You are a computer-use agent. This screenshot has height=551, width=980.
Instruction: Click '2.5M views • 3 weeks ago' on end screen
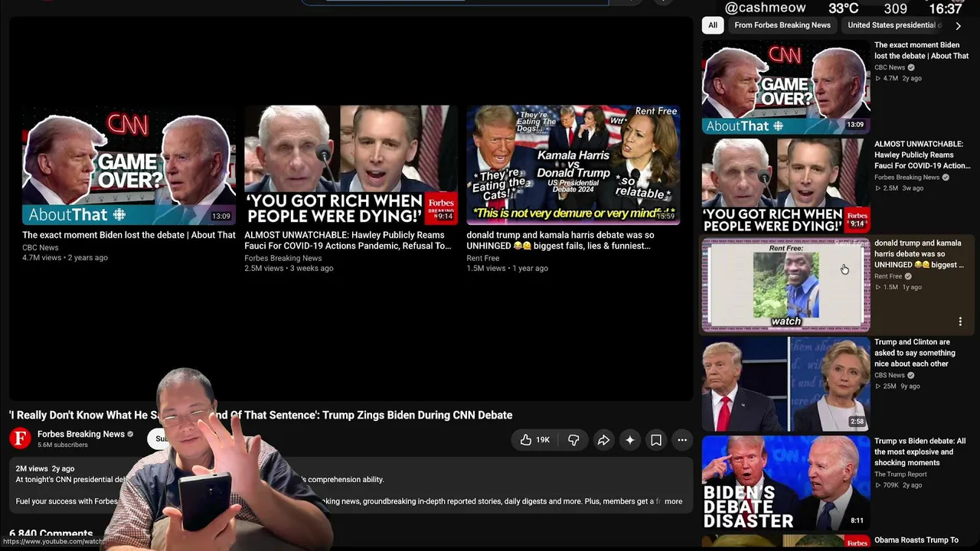click(289, 269)
